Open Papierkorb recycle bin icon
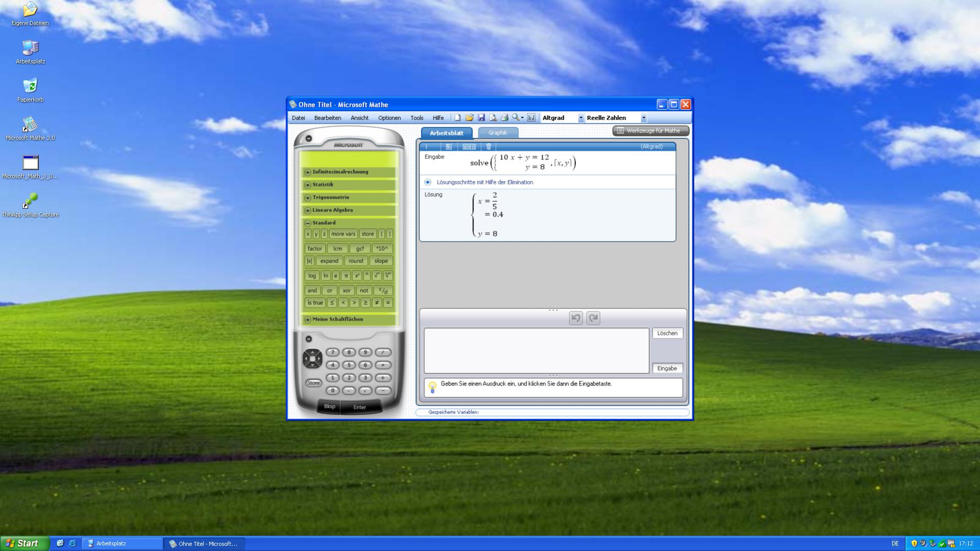Image resolution: width=980 pixels, height=551 pixels. click(x=30, y=90)
